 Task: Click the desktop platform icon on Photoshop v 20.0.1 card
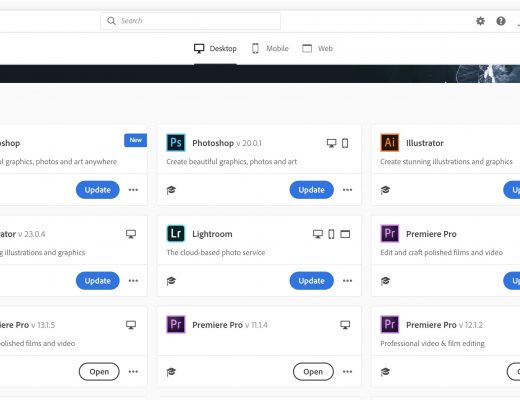[x=331, y=143]
